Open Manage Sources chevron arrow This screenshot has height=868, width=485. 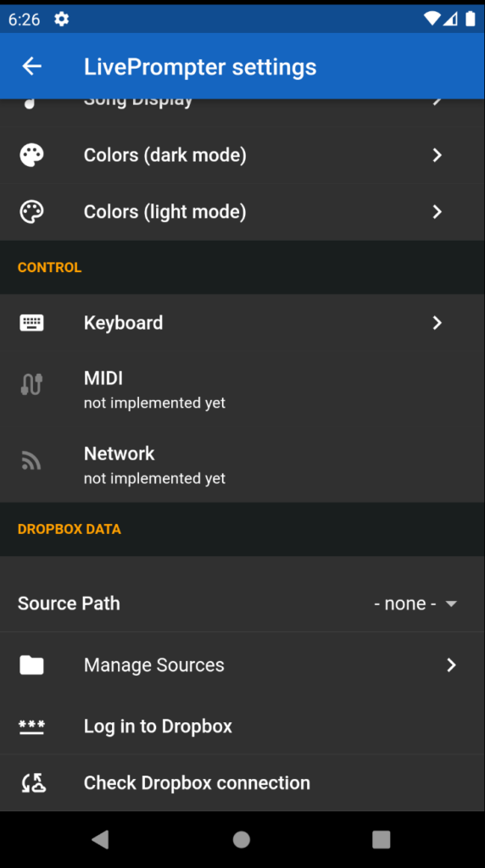click(x=452, y=665)
